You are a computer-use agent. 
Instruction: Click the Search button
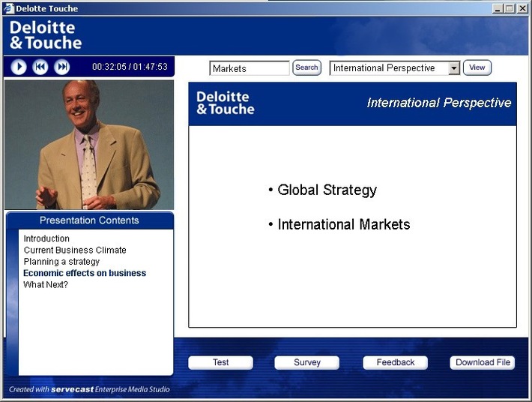[x=306, y=67]
